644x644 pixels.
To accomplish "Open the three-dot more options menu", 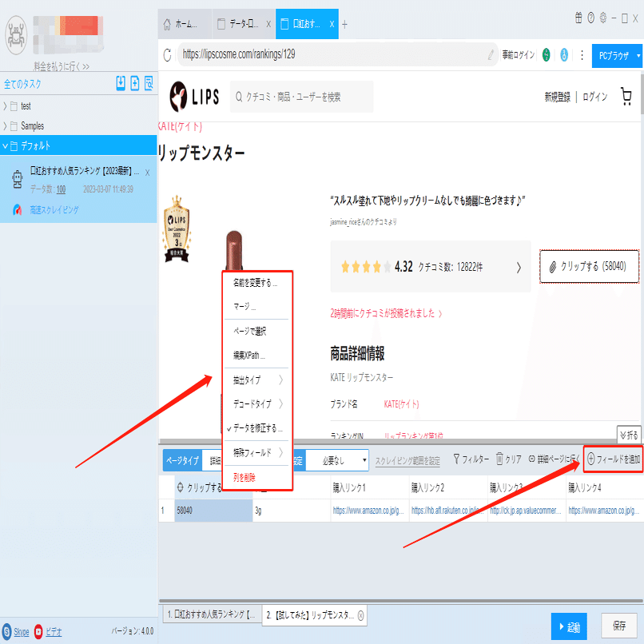I will pyautogui.click(x=582, y=55).
